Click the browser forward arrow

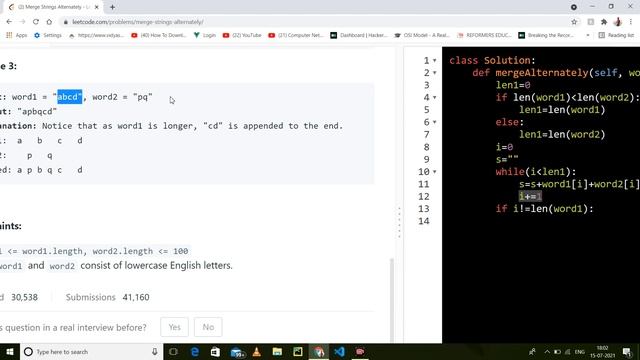coord(22,22)
